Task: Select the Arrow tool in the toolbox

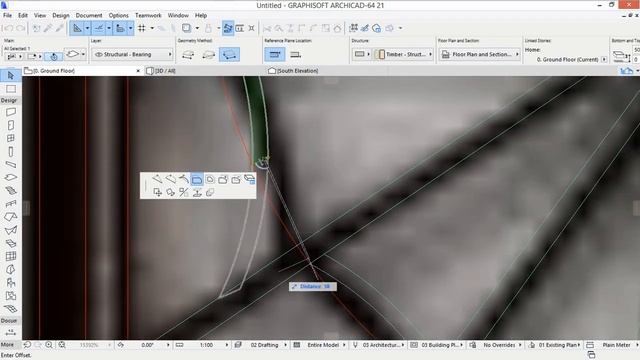Action: pyautogui.click(x=11, y=76)
